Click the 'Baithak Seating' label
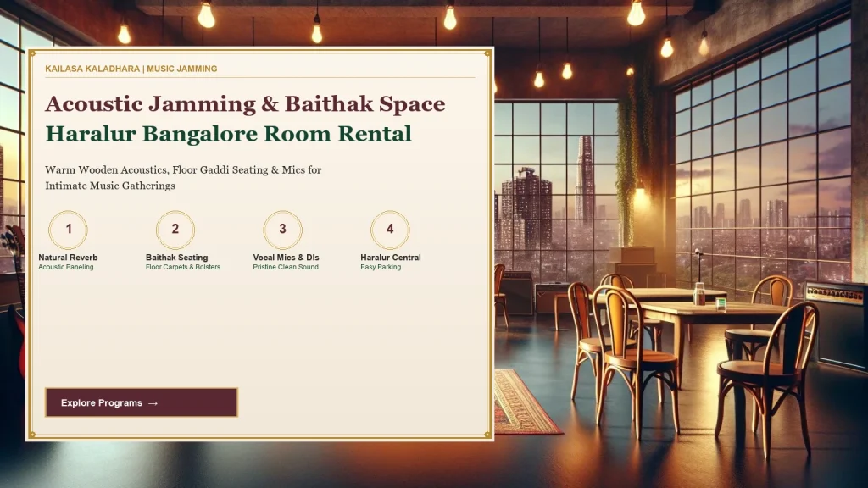Viewport: 868px width, 488px height. click(x=176, y=258)
